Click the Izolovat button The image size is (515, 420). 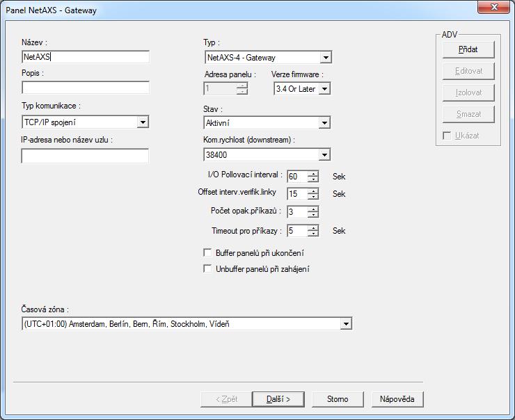[468, 92]
